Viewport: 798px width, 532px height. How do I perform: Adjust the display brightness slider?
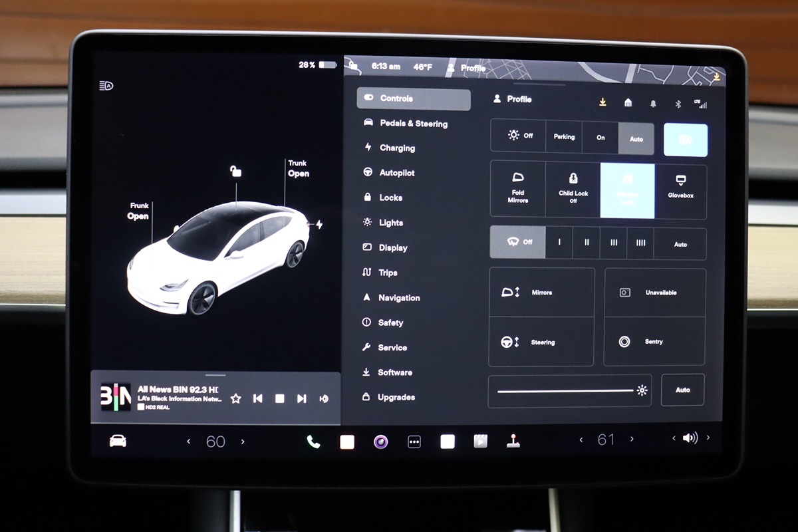(565, 391)
